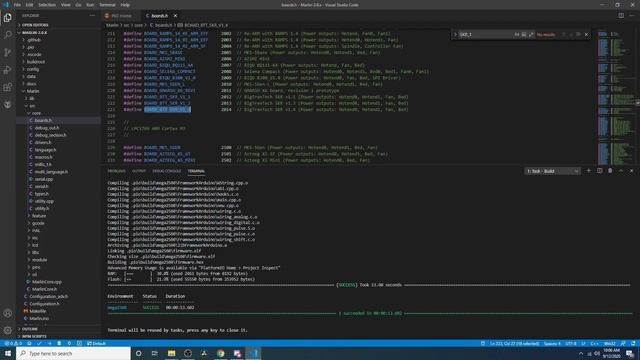The image size is (640, 360).
Task: Kill the terminal with trash icon
Action: pyautogui.click(x=610, y=171)
